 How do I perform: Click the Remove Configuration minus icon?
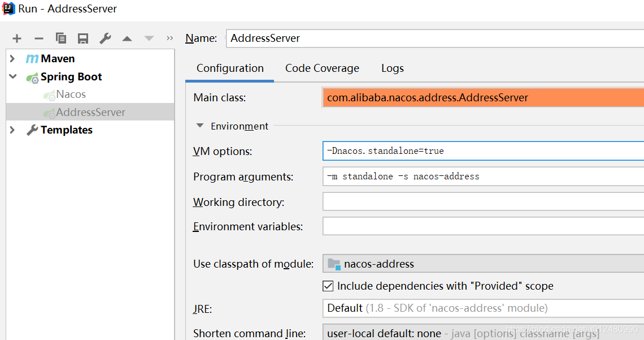pyautogui.click(x=39, y=38)
